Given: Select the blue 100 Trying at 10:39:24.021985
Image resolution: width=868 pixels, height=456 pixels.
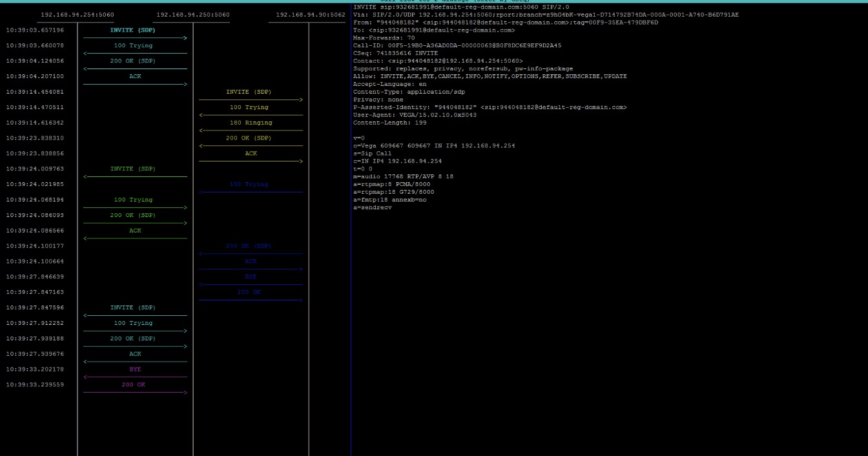Looking at the screenshot, I should point(249,185).
